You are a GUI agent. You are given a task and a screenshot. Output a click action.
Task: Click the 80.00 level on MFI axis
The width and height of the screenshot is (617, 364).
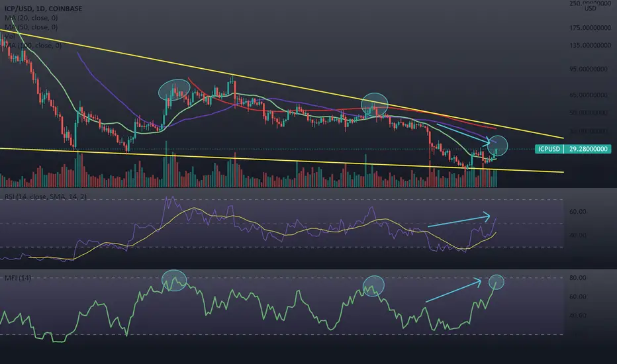click(x=578, y=277)
